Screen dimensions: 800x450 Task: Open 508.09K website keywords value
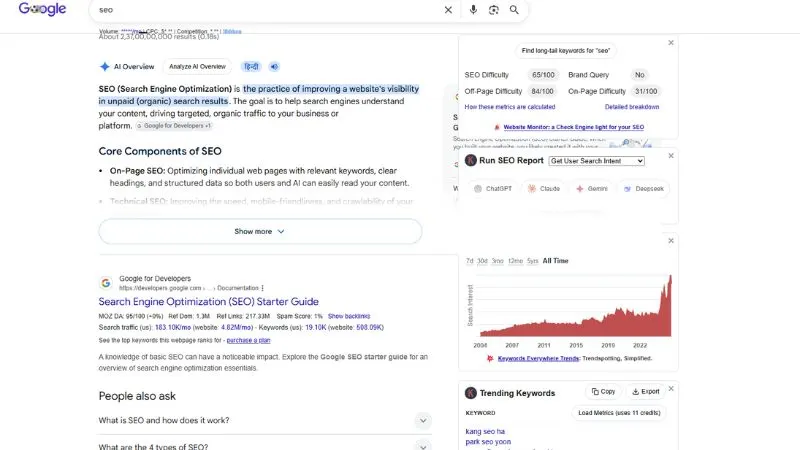pos(369,328)
